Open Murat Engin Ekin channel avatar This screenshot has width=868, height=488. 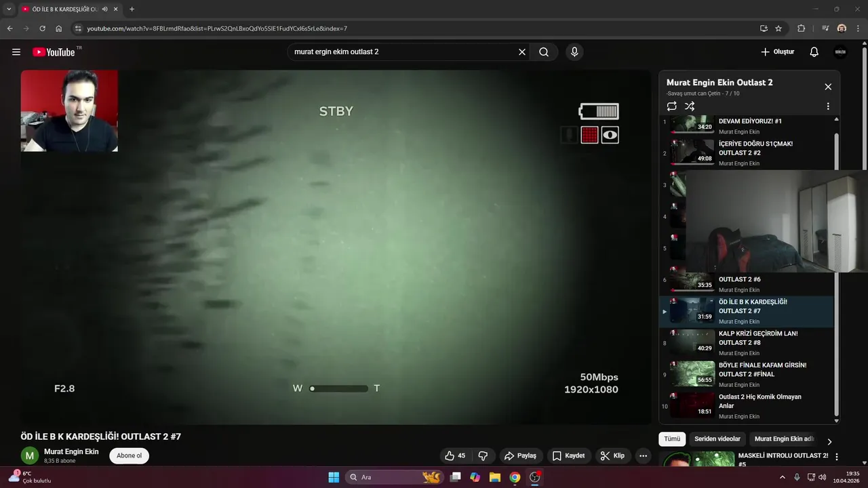(29, 456)
